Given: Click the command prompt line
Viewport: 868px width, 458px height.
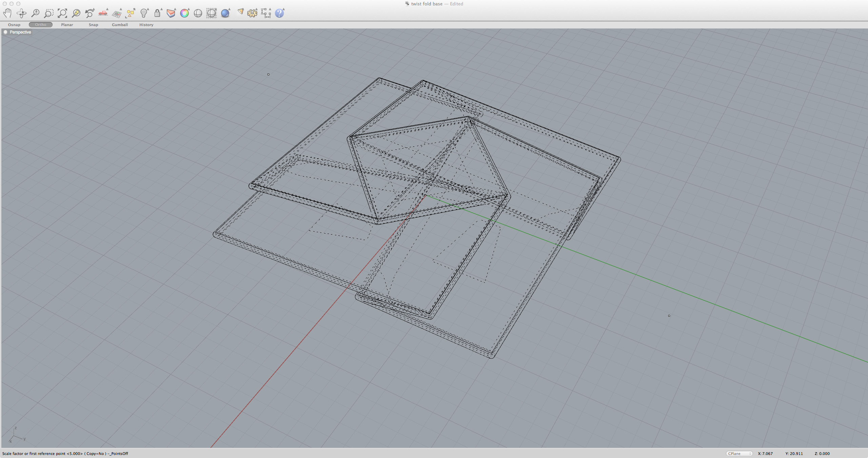Looking at the screenshot, I should click(65, 454).
